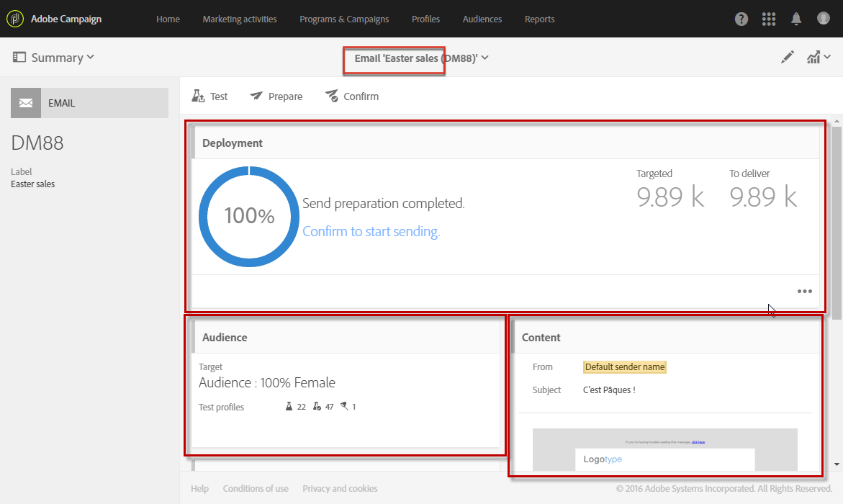Click the 'Easter sales' label value
The width and height of the screenshot is (843, 504).
pyautogui.click(x=33, y=184)
